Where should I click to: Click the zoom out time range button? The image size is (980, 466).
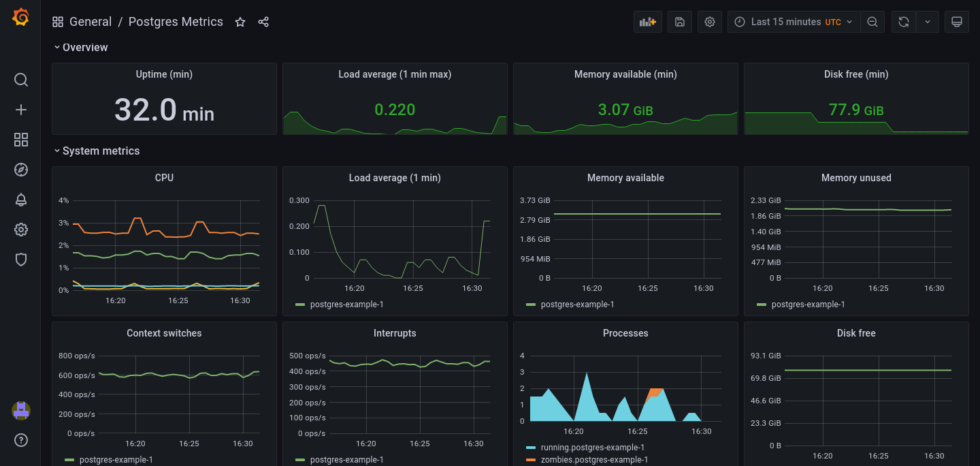tap(872, 21)
